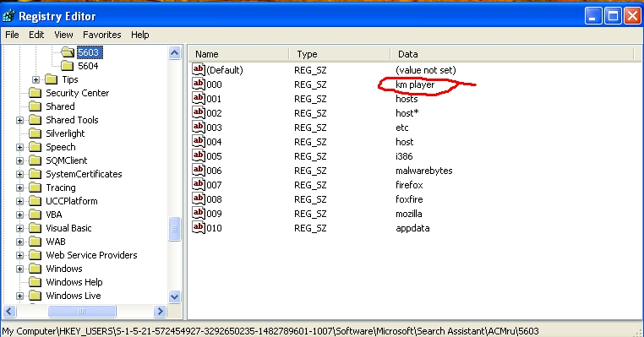The height and width of the screenshot is (337, 644).
Task: Click the string icon for value 005
Action: pyautogui.click(x=199, y=155)
